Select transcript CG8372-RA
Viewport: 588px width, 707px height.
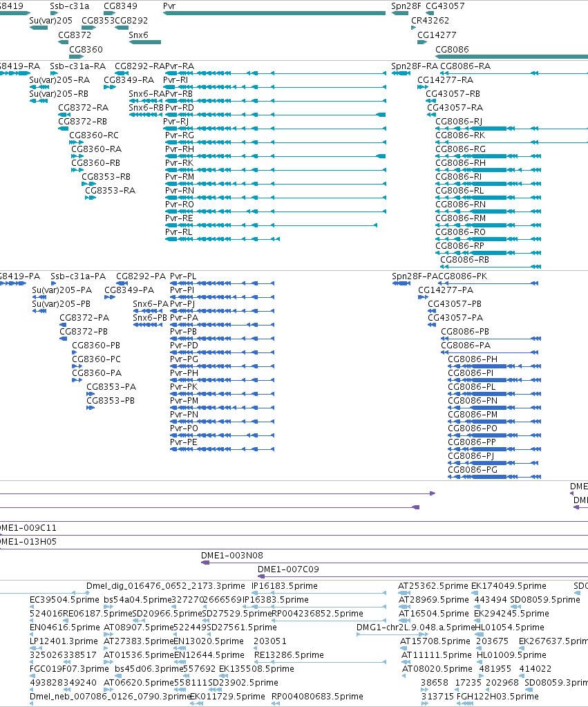point(64,115)
